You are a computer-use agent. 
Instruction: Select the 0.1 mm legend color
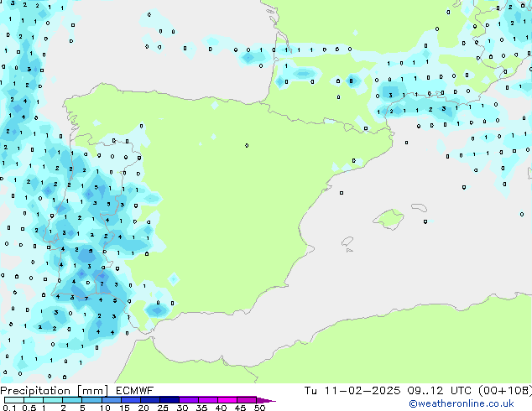tap(13, 400)
